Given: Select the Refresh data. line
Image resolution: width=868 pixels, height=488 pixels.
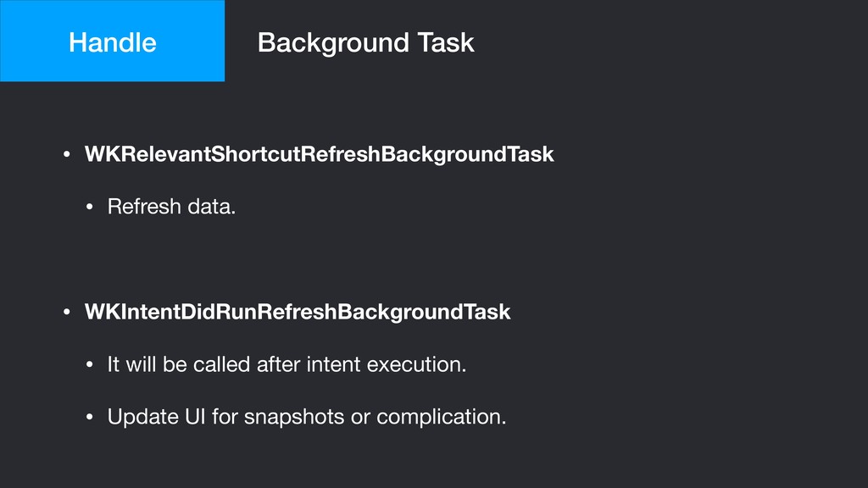Looking at the screenshot, I should pos(171,207).
